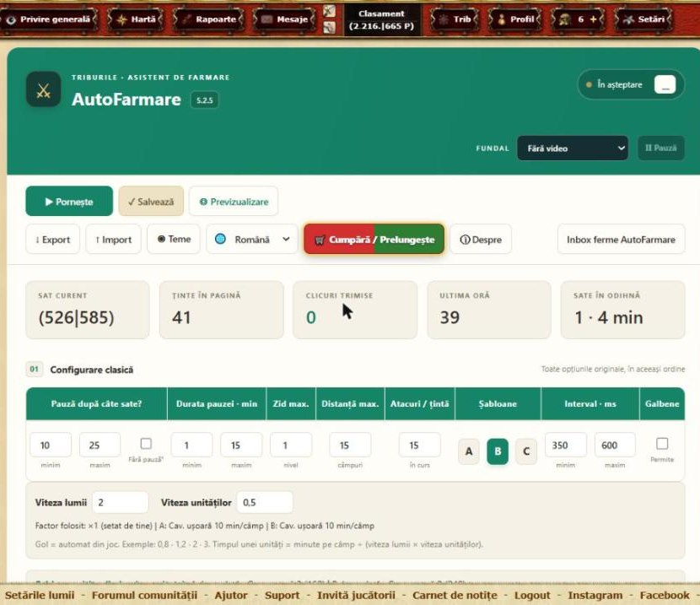The height and width of the screenshot is (605, 700).
Task: Click the pause-after maximum villages field 25
Action: pos(100,445)
